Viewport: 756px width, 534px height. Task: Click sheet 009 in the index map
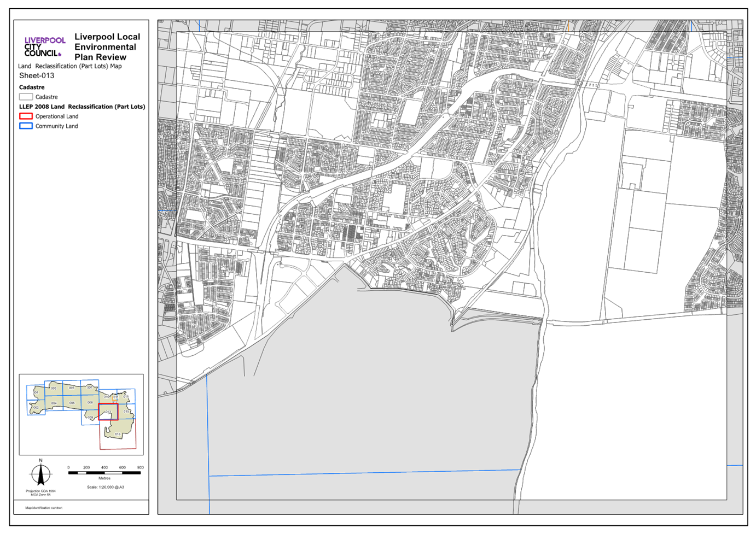point(90,418)
